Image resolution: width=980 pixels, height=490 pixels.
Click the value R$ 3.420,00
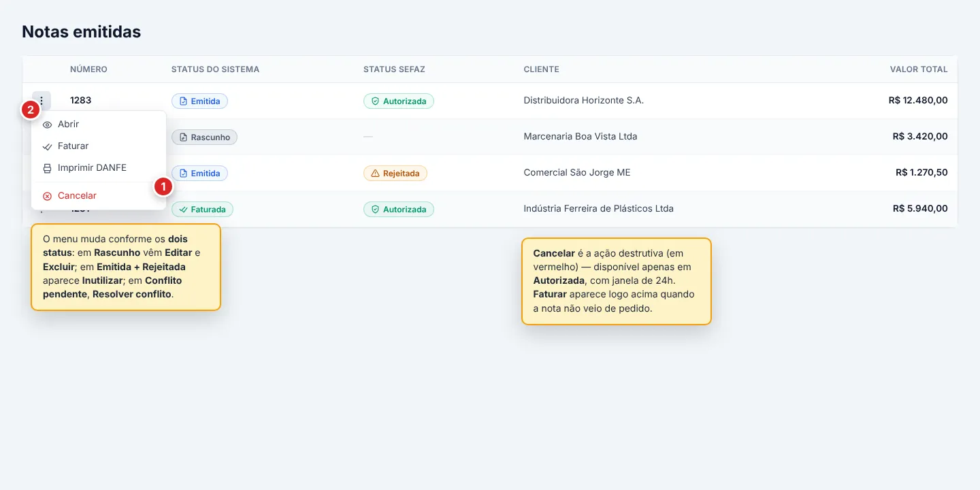point(920,136)
